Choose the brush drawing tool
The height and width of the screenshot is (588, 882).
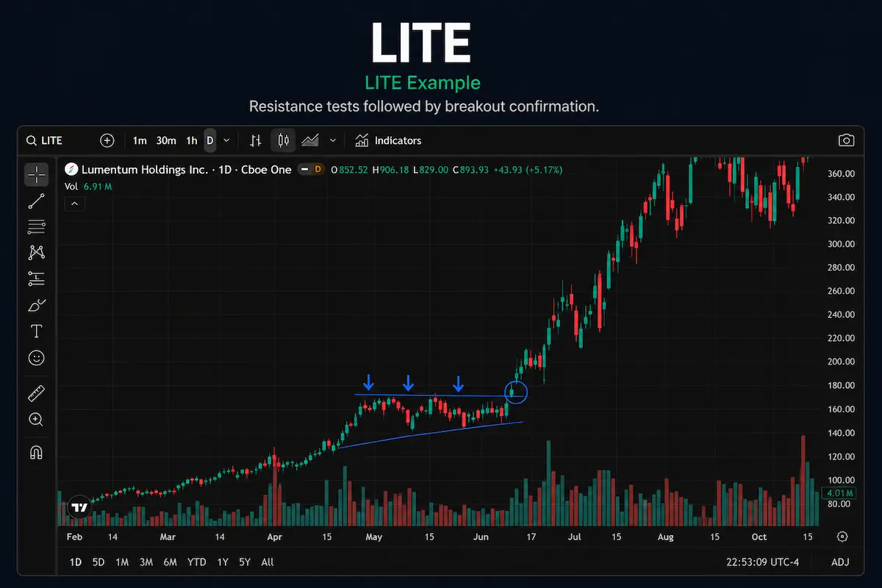click(36, 304)
